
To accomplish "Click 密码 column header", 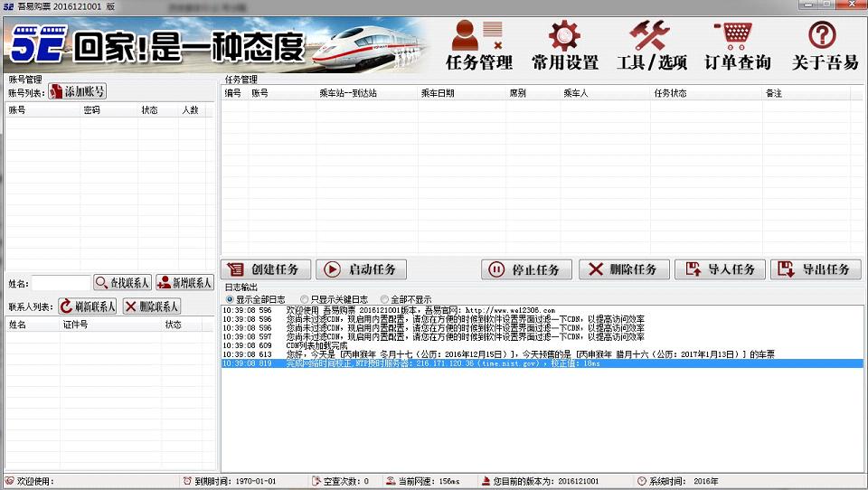I will point(109,110).
